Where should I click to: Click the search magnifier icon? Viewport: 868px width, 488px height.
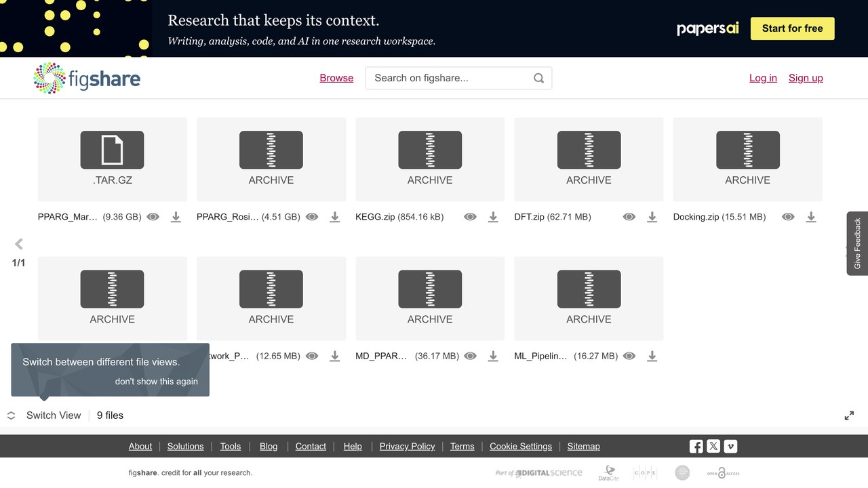click(538, 78)
